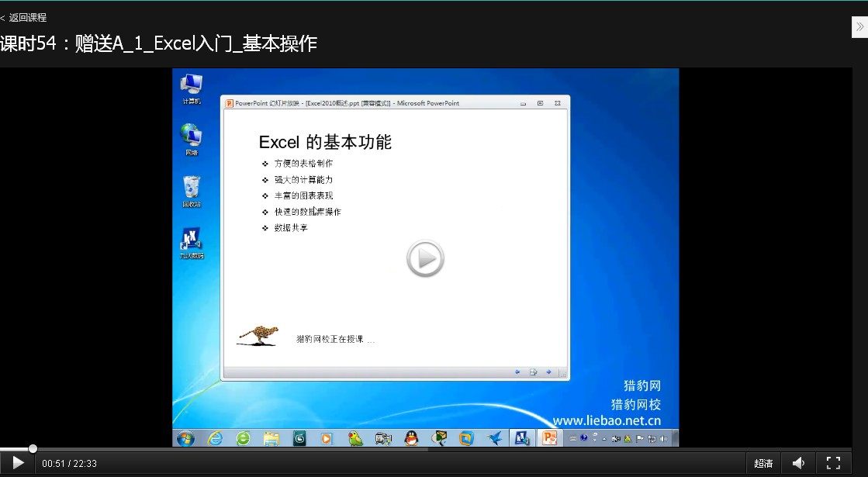
Task: Click the www.liebao.net.cn URL text
Action: pyautogui.click(x=606, y=420)
